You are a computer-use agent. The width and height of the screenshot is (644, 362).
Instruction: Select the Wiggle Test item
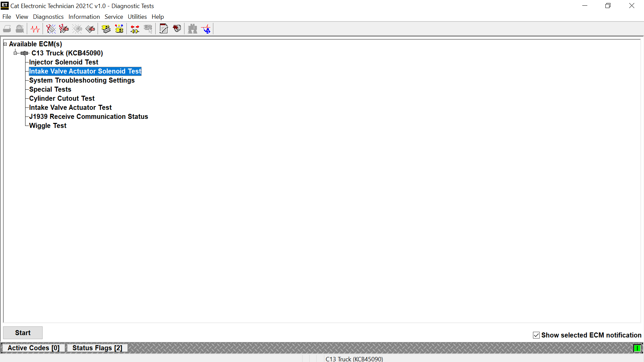48,126
